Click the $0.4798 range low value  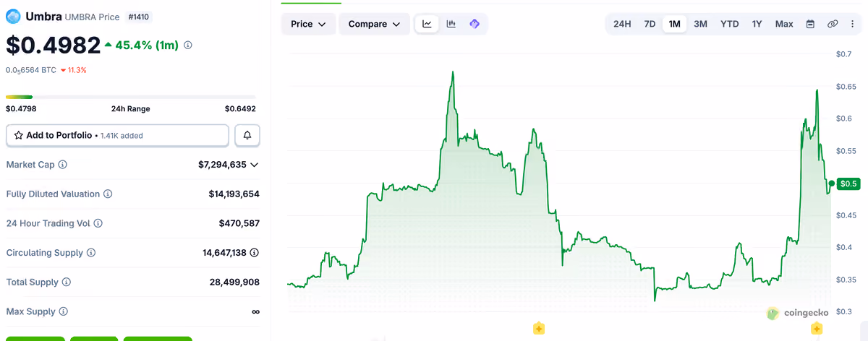(21, 109)
